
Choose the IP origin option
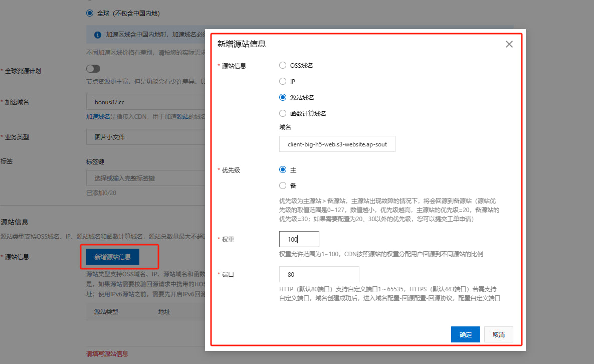click(283, 82)
